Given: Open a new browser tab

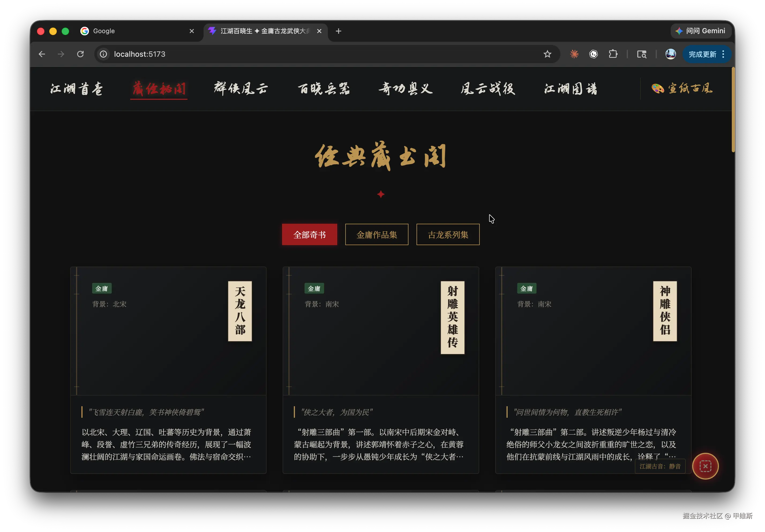Looking at the screenshot, I should pyautogui.click(x=339, y=31).
